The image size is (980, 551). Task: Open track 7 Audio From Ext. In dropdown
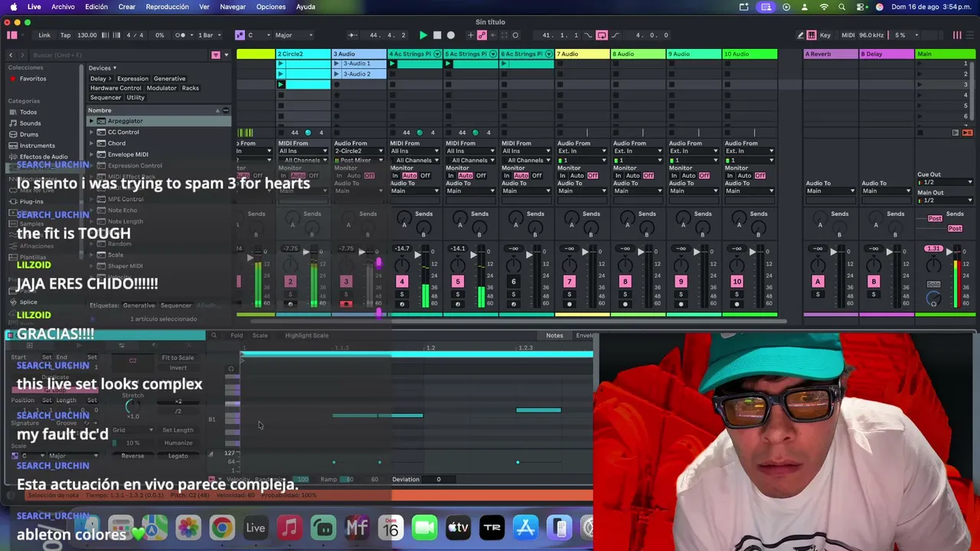click(583, 151)
